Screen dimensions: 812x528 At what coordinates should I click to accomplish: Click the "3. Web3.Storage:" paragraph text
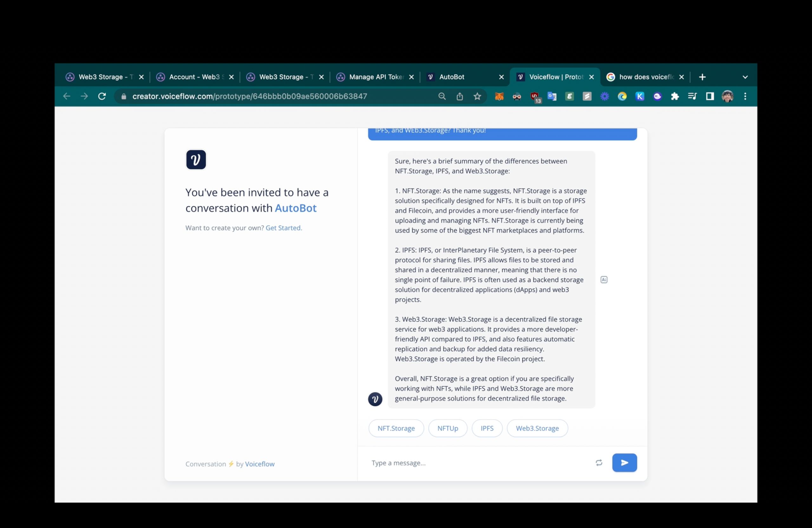tap(488, 339)
